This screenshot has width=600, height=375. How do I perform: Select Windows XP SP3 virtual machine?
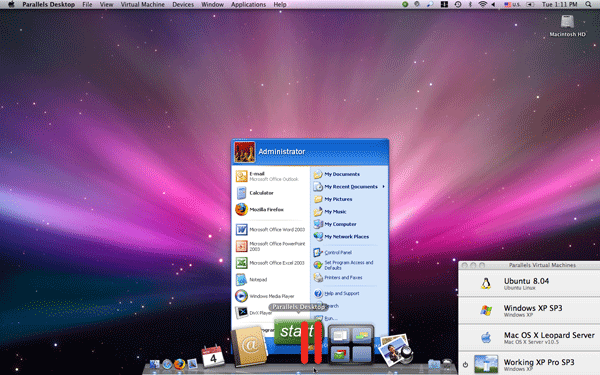(x=529, y=310)
